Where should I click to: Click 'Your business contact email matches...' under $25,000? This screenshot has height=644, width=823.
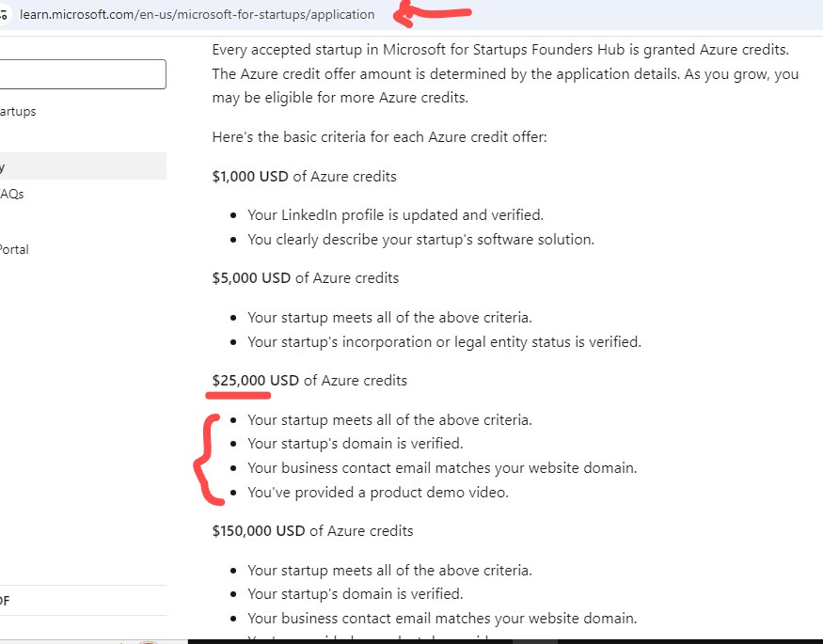442,468
